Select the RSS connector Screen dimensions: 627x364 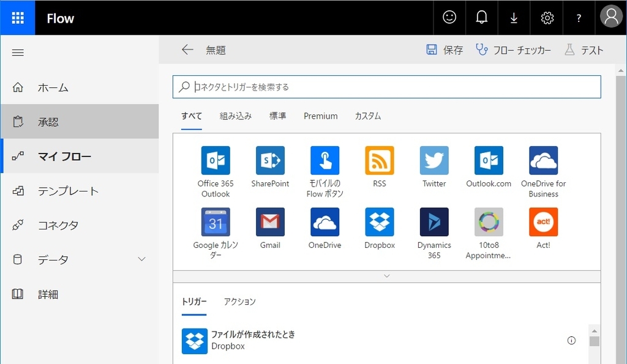coord(380,167)
